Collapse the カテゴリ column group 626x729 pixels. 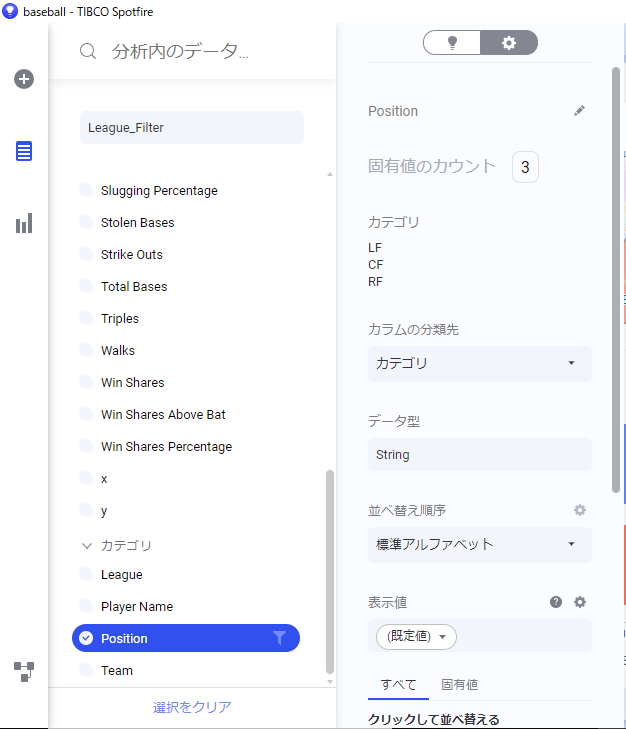87,545
